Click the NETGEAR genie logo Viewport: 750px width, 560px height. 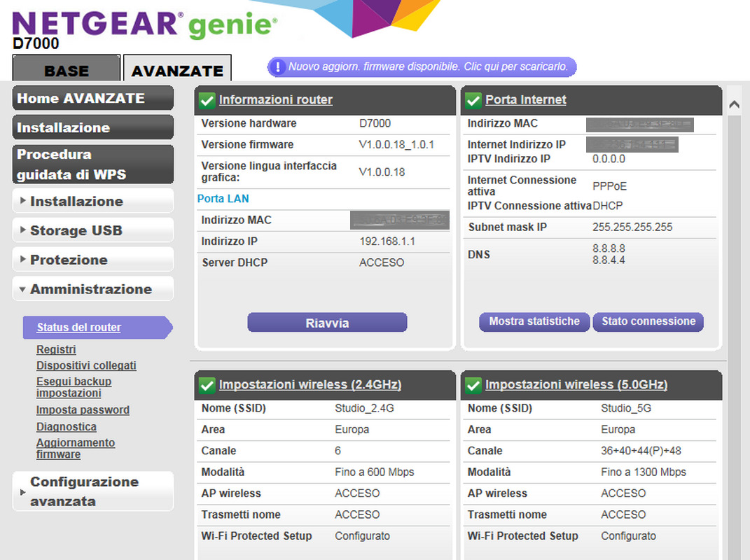click(144, 24)
